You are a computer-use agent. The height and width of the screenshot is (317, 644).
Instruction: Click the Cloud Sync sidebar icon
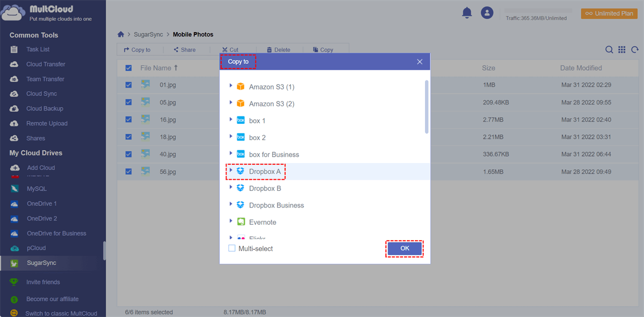[x=14, y=94]
